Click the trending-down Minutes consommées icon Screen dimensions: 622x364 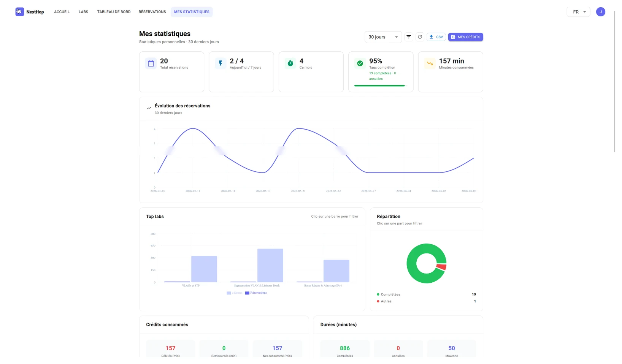[430, 63]
